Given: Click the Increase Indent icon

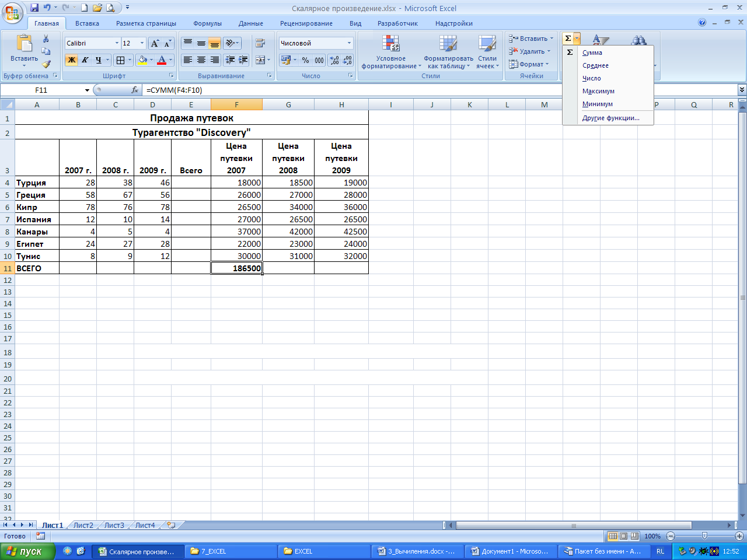Looking at the screenshot, I should tap(243, 60).
